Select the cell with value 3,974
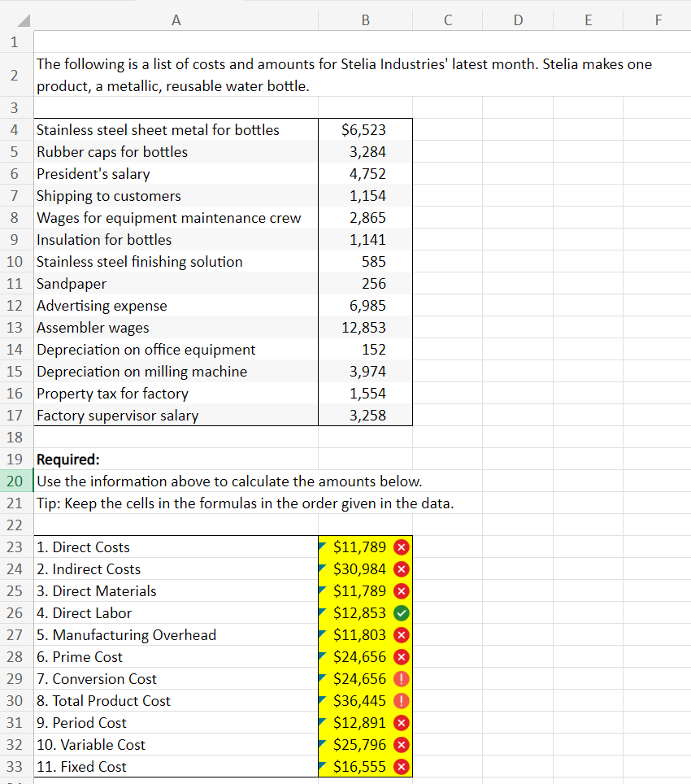This screenshot has height=784, width=691. coord(365,372)
